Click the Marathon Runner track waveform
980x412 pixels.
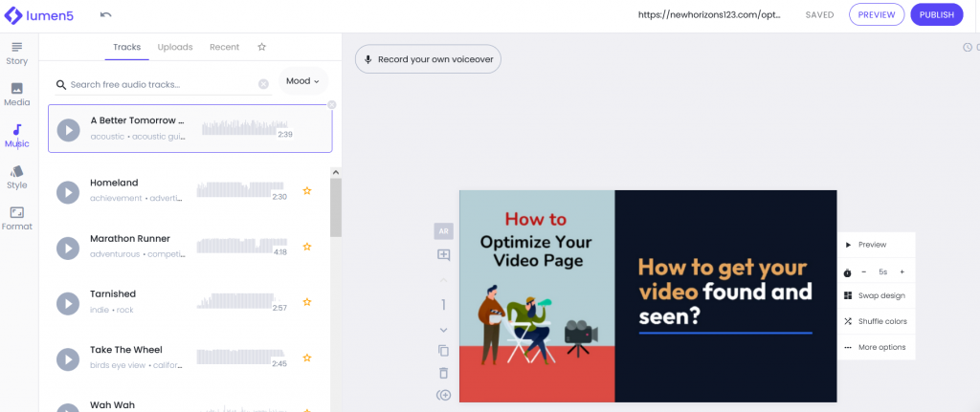point(240,246)
